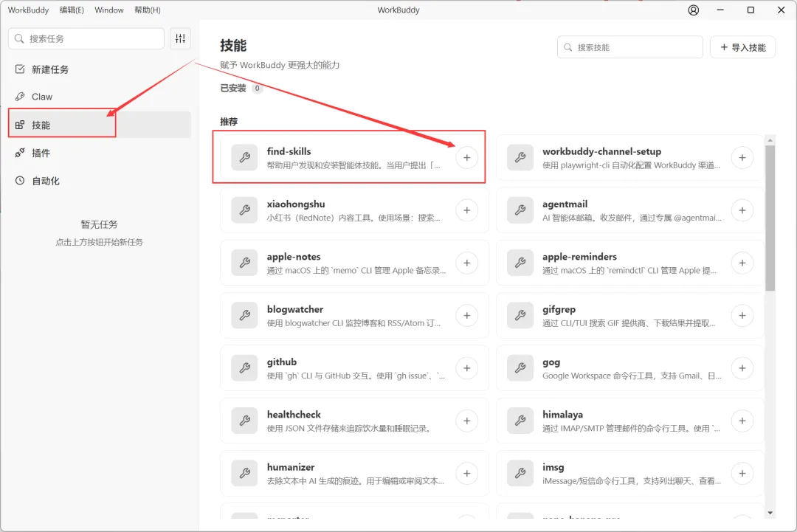Add himalaya skill via the plus button
The image size is (797, 532).
click(742, 421)
